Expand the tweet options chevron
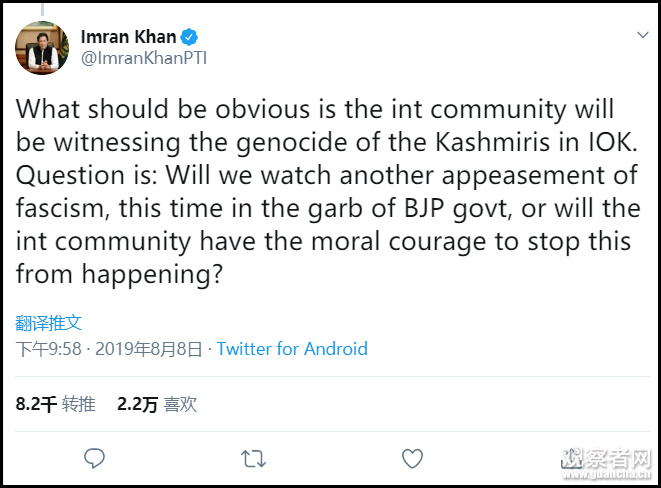 (x=644, y=34)
